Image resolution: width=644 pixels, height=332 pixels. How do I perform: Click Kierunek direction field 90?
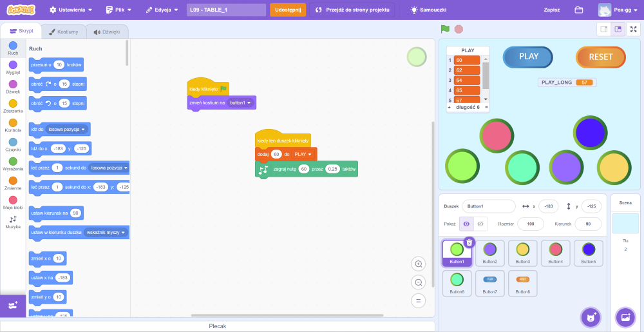[x=588, y=224]
